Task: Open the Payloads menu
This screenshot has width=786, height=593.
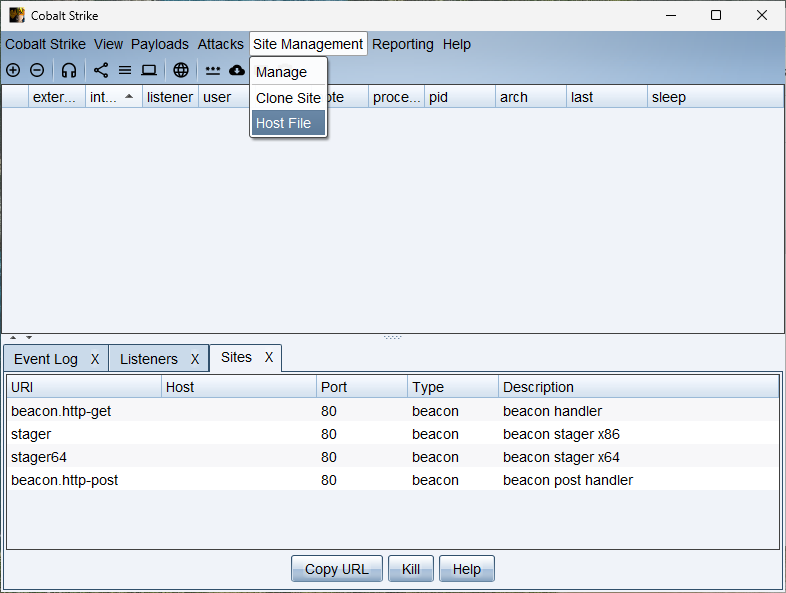Action: pyautogui.click(x=160, y=44)
